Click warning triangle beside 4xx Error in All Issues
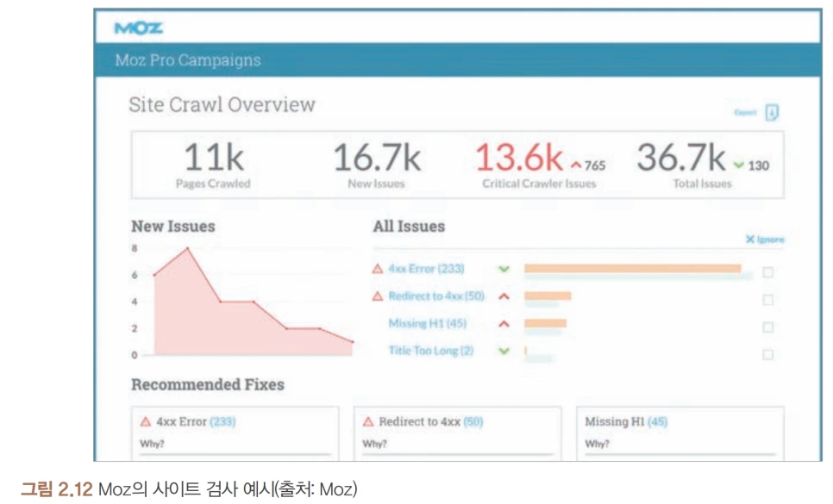The image size is (833, 504). pos(378,269)
